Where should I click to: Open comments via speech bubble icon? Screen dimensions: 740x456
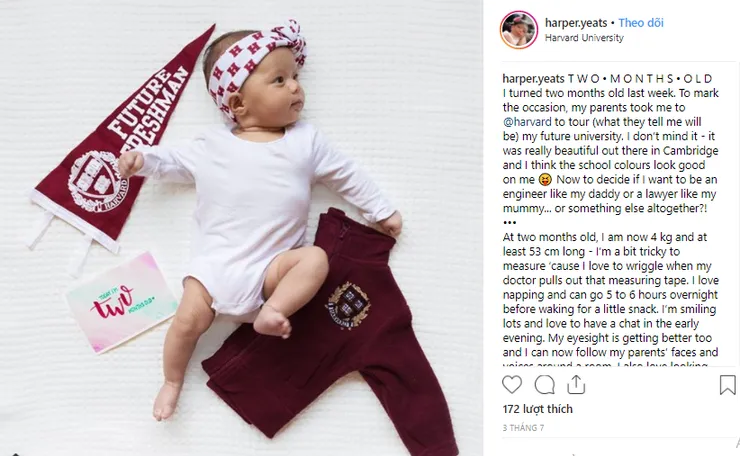click(544, 385)
